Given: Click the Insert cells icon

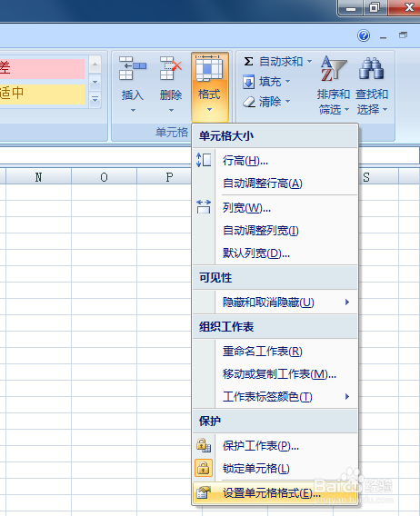Looking at the screenshot, I should [133, 68].
